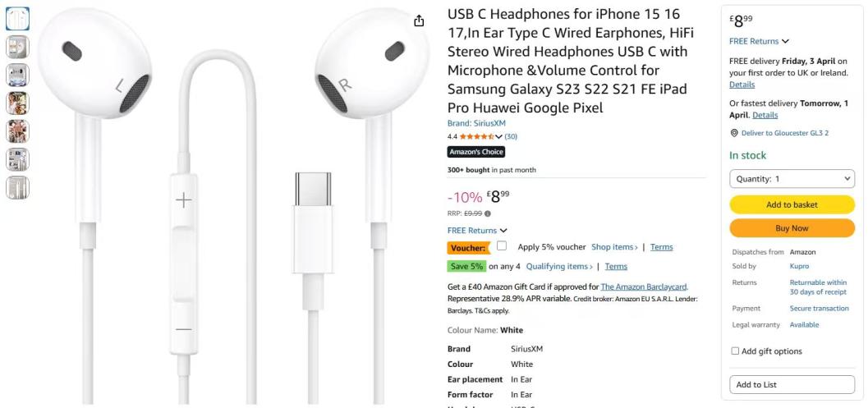Screen dimensions: 868x408
Task: Open the Brand: SiriusXM link
Action: [476, 123]
